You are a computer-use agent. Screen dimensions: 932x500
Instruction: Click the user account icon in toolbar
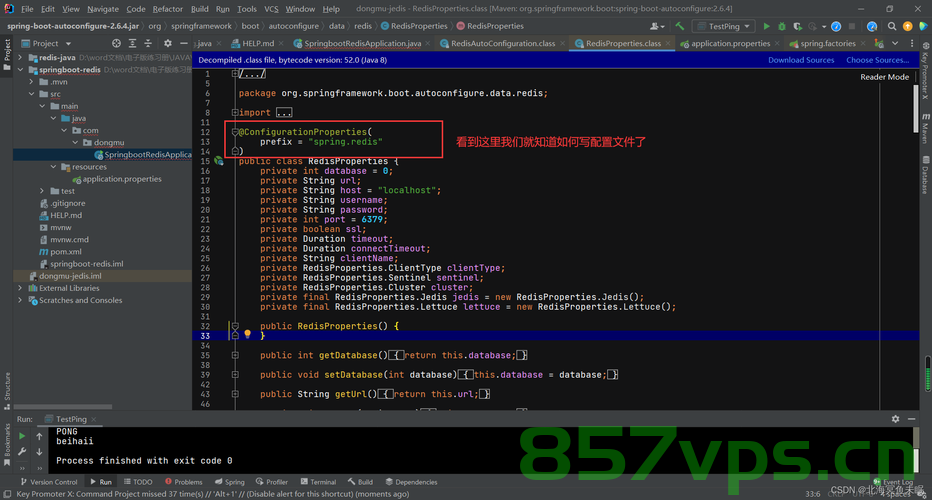656,26
